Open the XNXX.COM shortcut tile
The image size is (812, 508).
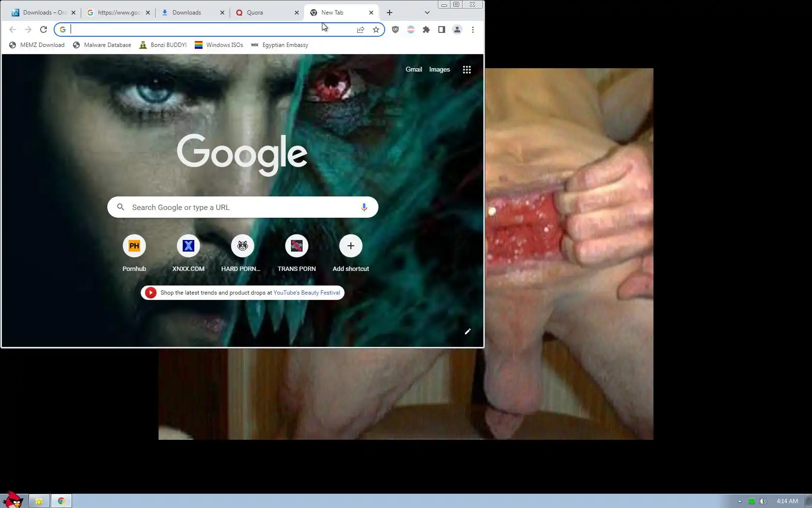(x=188, y=254)
